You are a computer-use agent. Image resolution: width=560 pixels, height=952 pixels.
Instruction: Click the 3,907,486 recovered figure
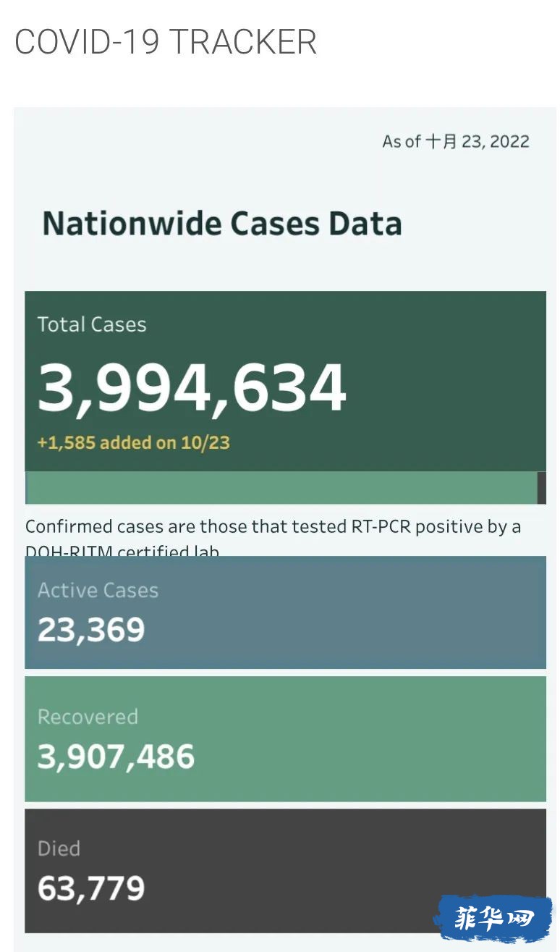(116, 757)
